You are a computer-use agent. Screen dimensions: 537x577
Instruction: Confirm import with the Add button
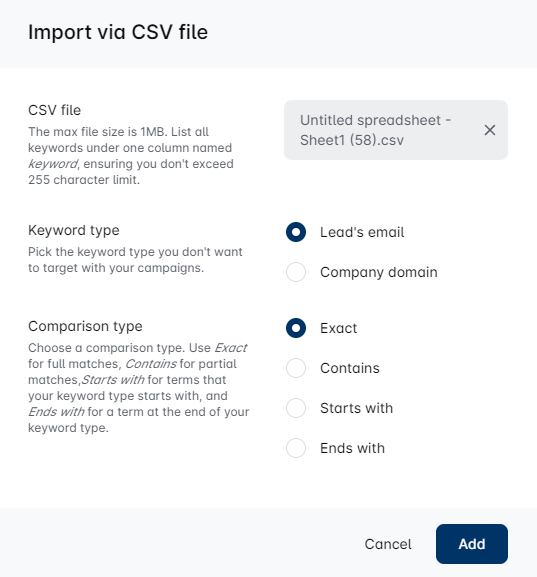472,544
